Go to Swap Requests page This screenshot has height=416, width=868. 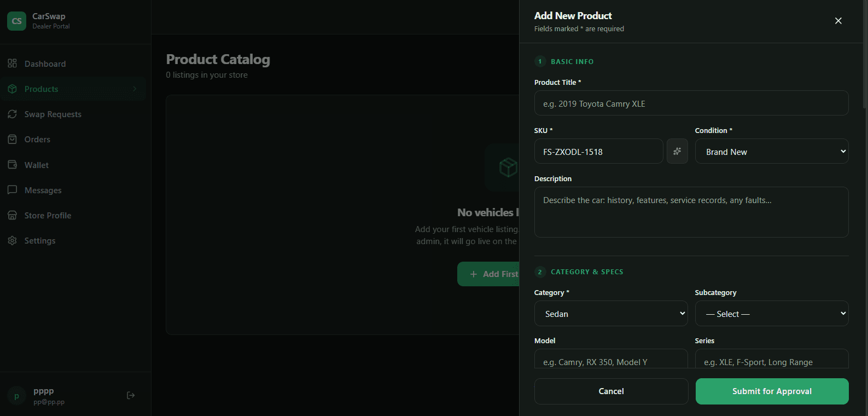(73, 114)
